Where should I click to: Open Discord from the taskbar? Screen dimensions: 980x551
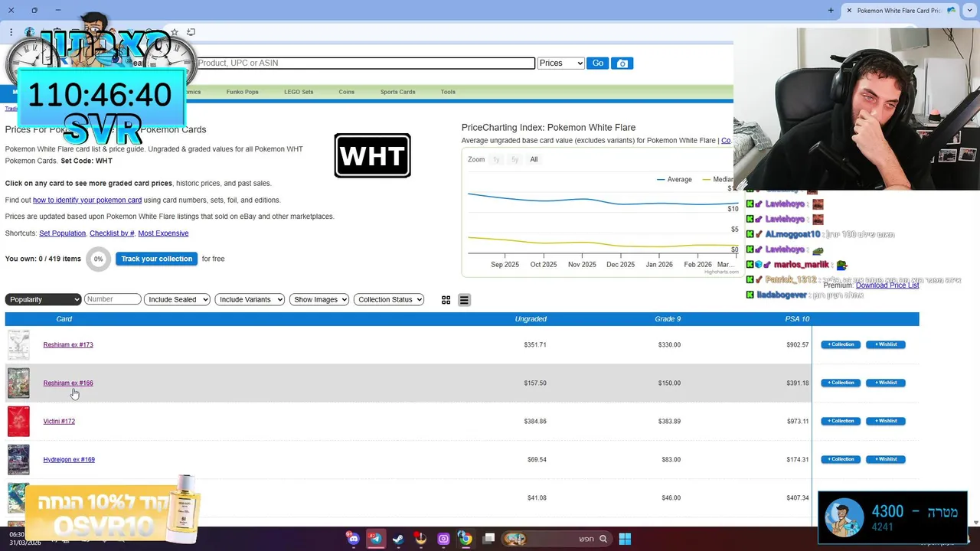[353, 539]
